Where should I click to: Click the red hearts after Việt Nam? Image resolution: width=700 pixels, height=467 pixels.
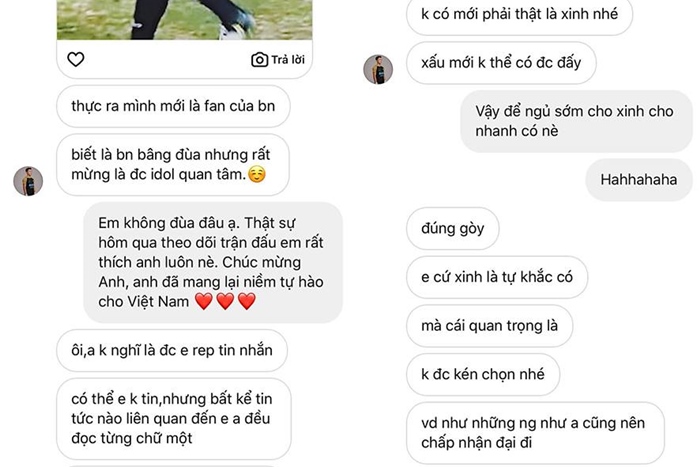(225, 301)
